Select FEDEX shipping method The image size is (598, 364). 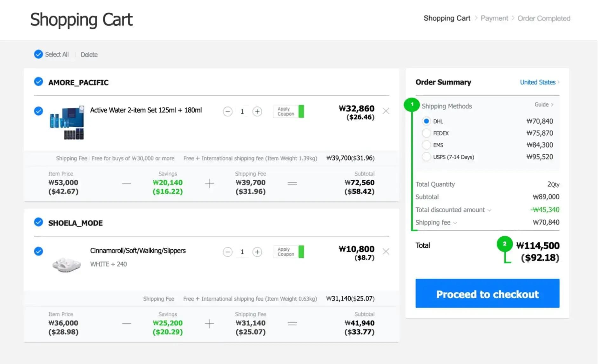click(427, 133)
